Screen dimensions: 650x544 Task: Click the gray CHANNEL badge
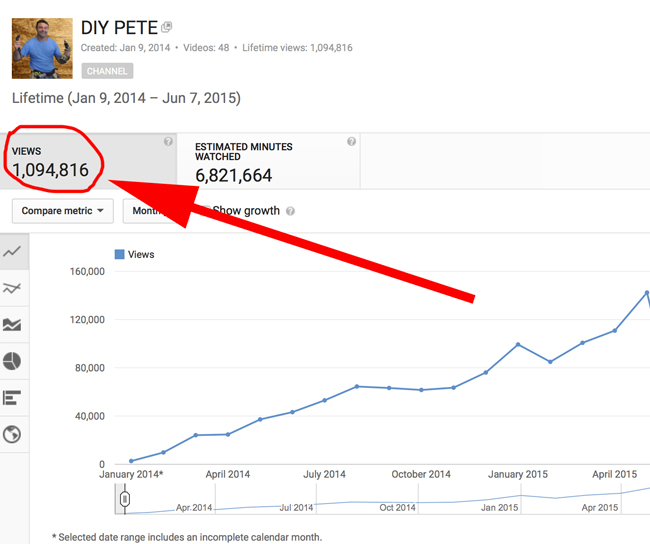tap(107, 71)
